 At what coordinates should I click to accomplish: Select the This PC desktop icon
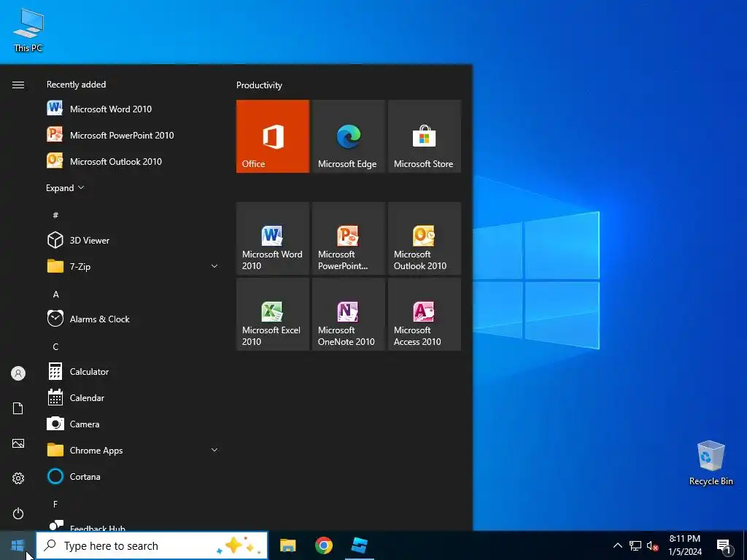(28, 31)
